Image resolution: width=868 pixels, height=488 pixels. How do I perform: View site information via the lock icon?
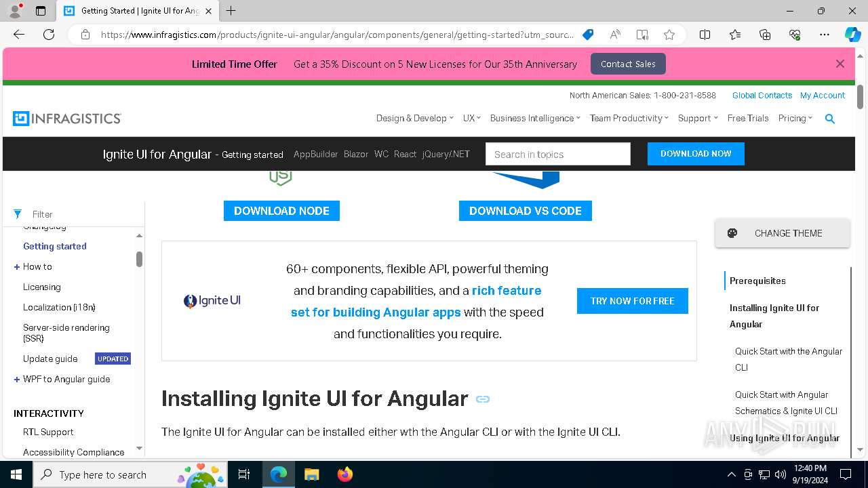(85, 35)
